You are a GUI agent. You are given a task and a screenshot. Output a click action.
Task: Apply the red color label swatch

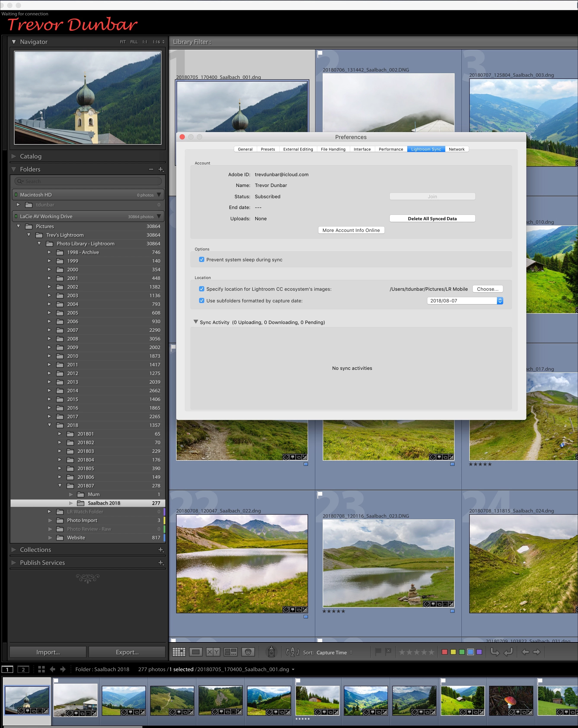tap(444, 652)
